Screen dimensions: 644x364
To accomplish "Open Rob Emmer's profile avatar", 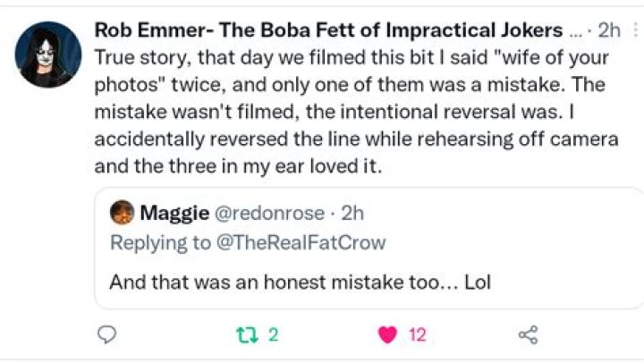I will click(49, 54).
